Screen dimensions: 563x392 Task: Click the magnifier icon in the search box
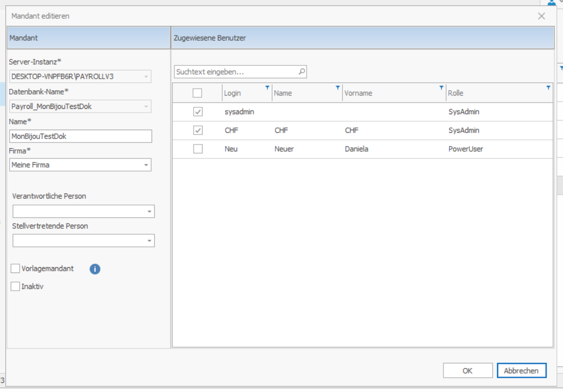tap(301, 71)
